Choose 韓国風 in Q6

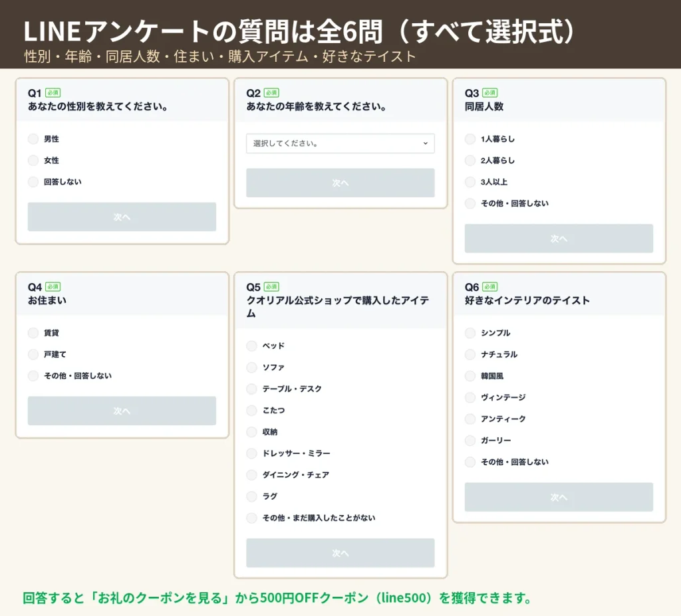tap(470, 376)
